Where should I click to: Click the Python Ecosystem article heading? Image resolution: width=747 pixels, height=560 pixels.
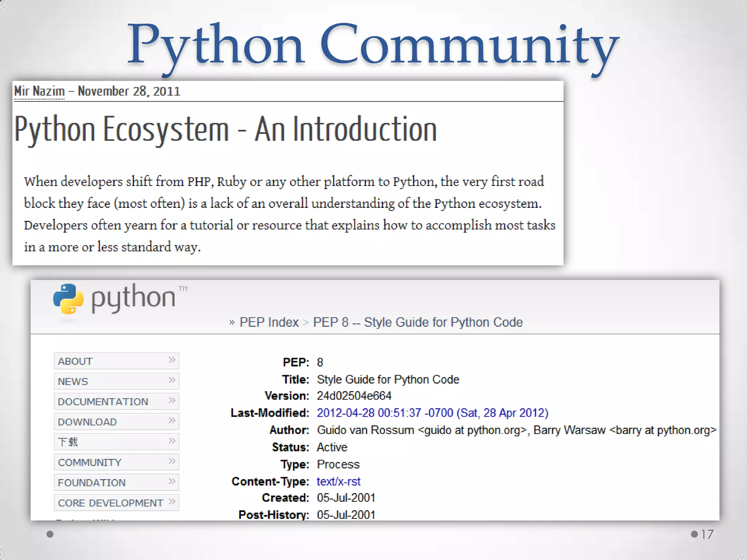coord(225,129)
